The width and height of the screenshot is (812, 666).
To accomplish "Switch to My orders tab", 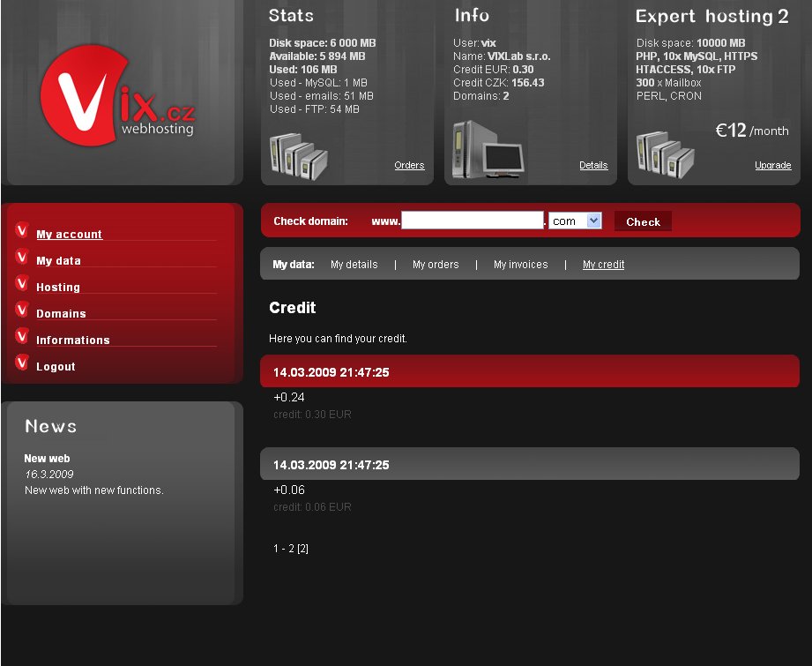I will pos(436,265).
